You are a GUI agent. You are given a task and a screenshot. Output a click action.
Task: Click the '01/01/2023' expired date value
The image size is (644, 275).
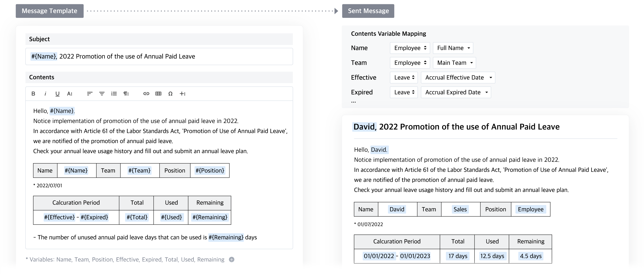(415, 256)
